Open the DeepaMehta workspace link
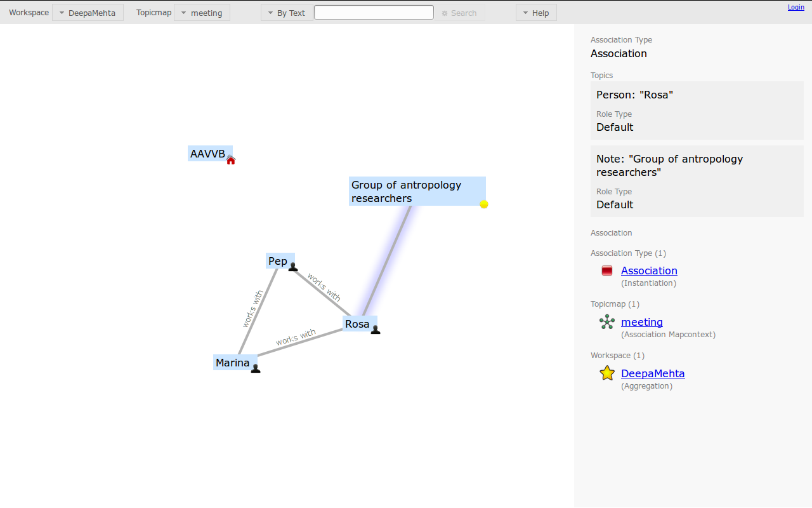 pyautogui.click(x=653, y=373)
